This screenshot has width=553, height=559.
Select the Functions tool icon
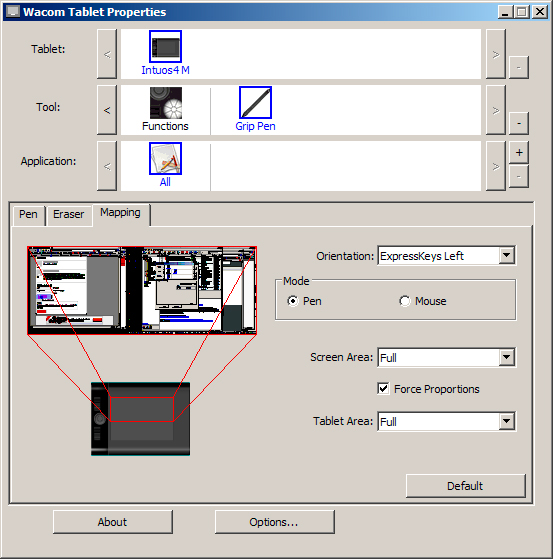point(165,103)
